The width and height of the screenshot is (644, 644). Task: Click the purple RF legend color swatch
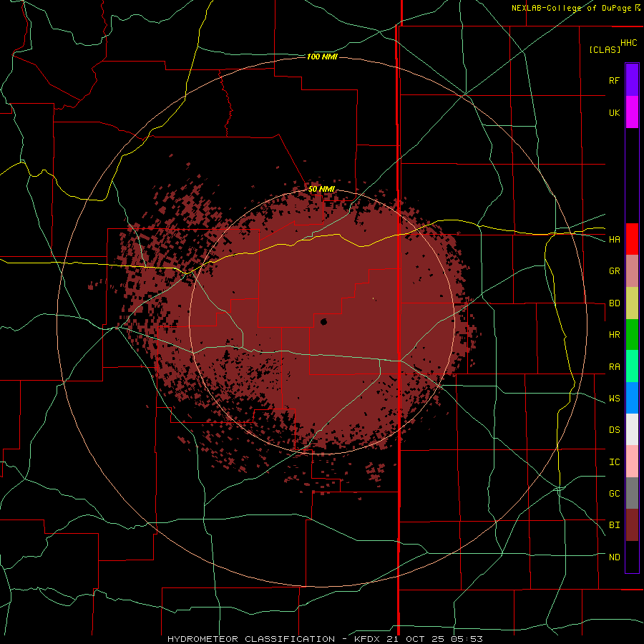[x=632, y=79]
